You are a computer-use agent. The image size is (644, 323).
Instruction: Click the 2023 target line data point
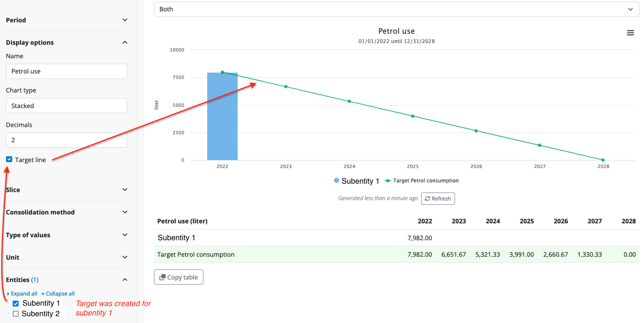coord(286,87)
